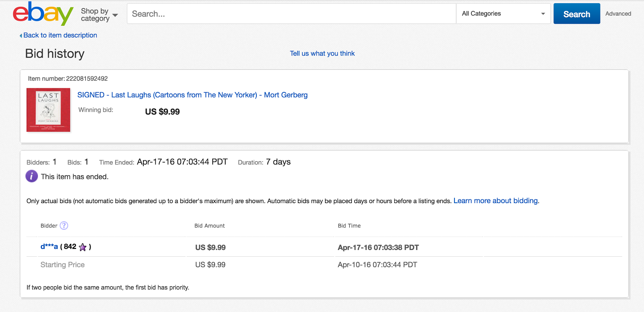644x312 pixels.
Task: Click the eBay logo
Action: (43, 14)
